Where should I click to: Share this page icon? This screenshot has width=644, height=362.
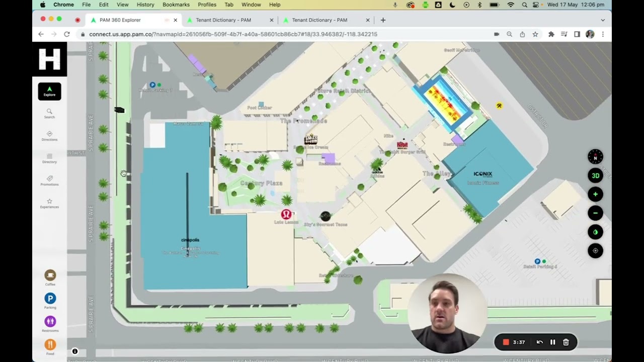pyautogui.click(x=522, y=34)
